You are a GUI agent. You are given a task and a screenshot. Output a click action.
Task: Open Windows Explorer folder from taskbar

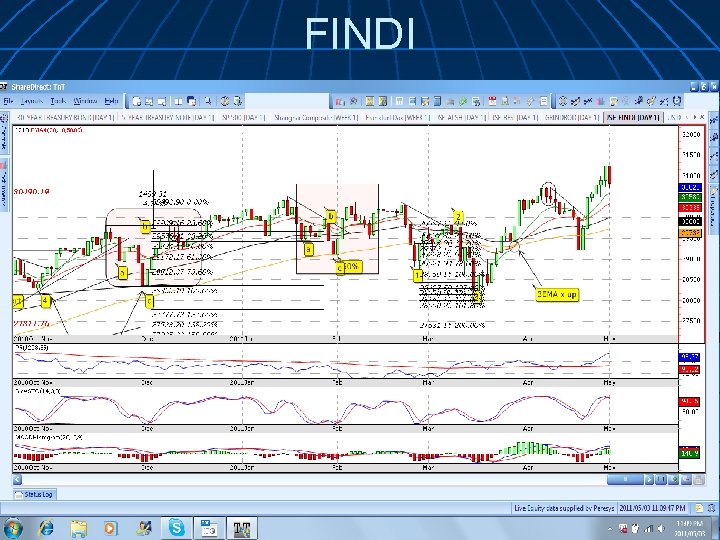click(x=79, y=528)
